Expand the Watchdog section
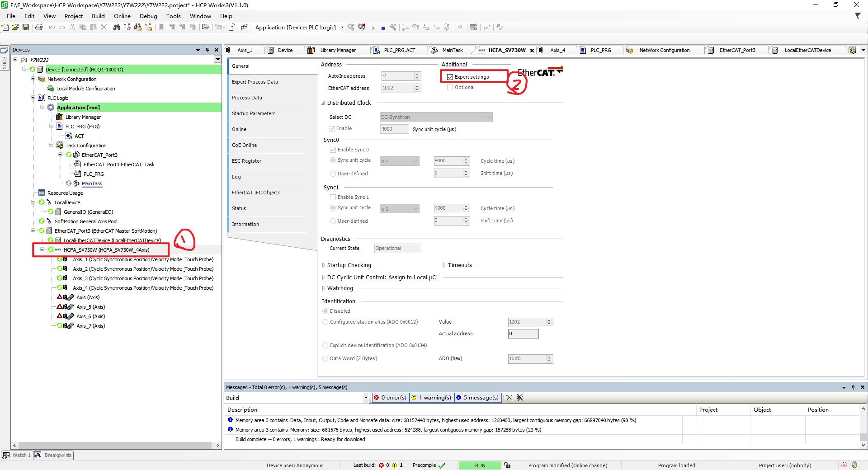Image resolution: width=868 pixels, height=470 pixels. (x=324, y=288)
